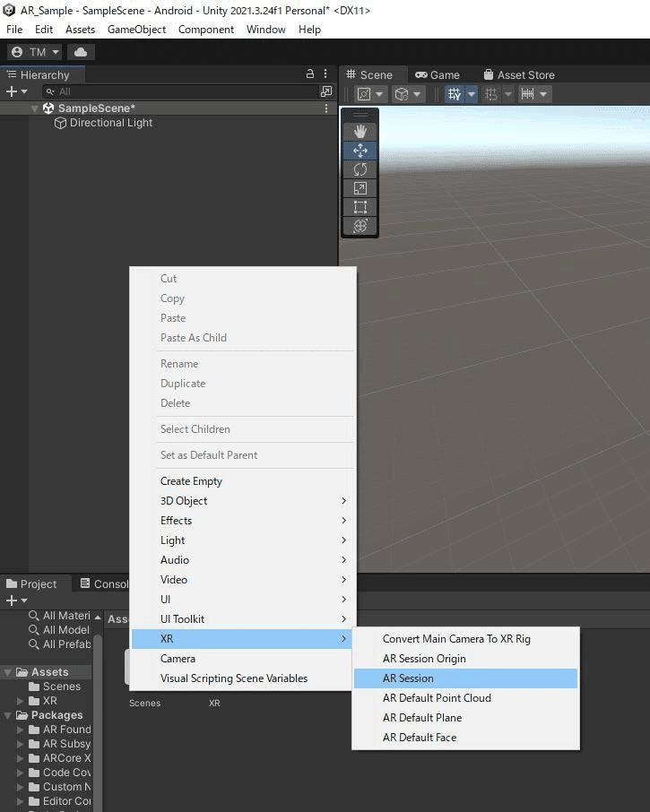Open grid settings dropdown arrow
The width and height of the screenshot is (650, 812).
tap(472, 94)
